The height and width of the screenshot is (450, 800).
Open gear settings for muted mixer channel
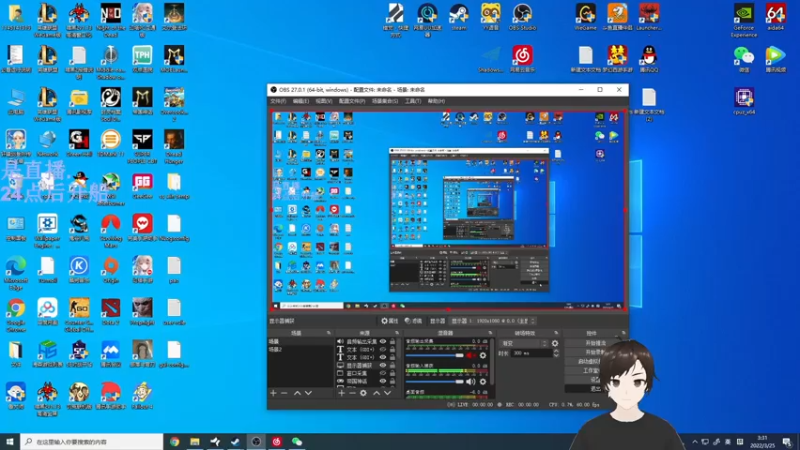483,355
